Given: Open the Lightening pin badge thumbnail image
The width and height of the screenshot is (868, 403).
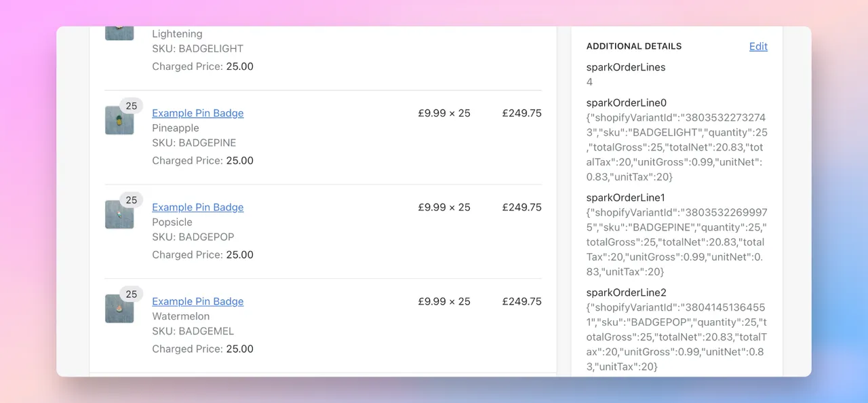Looking at the screenshot, I should [119, 30].
